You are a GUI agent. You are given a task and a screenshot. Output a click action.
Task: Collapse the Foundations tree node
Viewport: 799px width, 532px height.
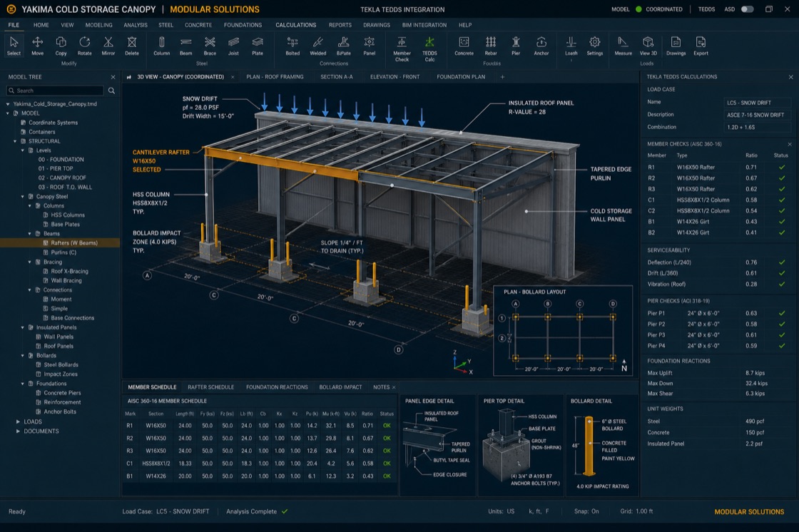click(22, 384)
